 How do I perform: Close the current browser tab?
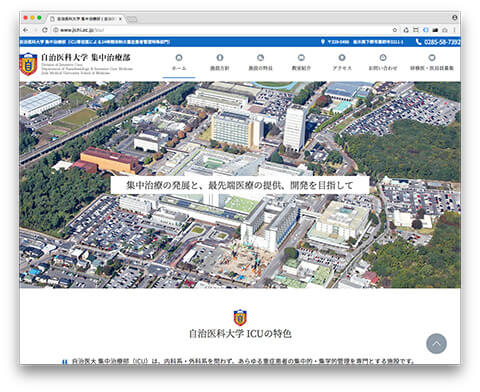(120, 19)
